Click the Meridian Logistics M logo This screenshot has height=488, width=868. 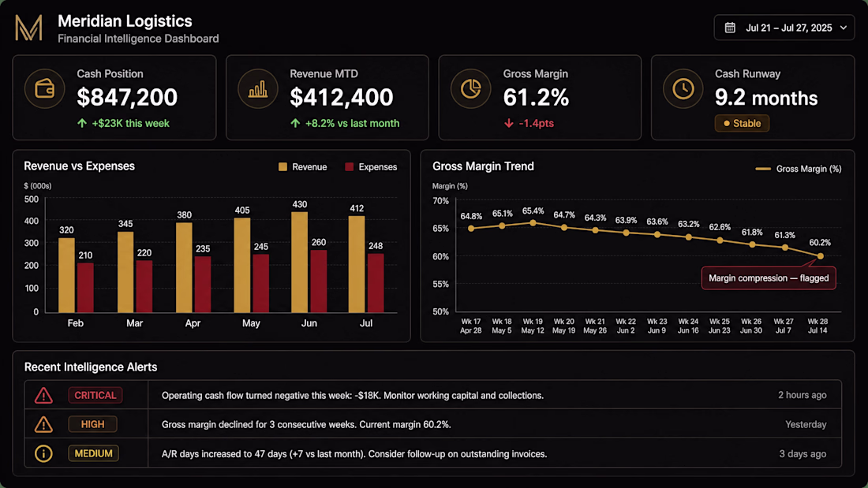pos(28,28)
